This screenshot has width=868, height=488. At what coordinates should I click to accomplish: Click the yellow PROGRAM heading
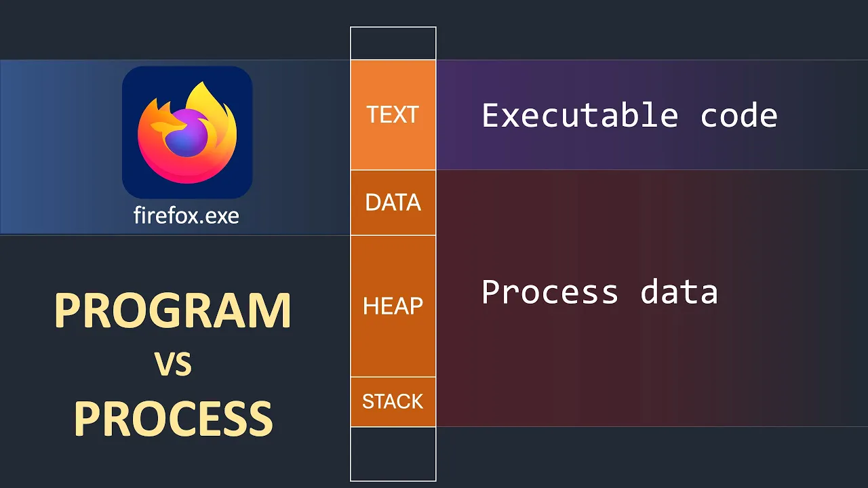click(x=172, y=311)
